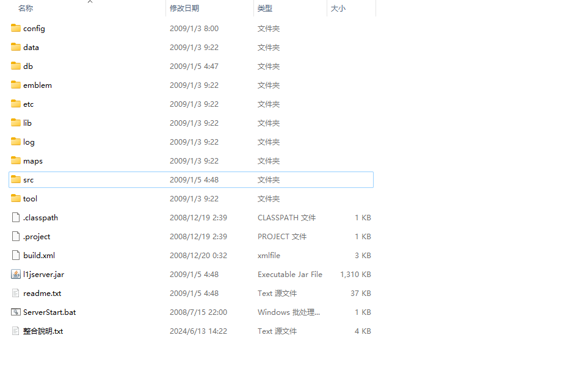This screenshot has width=588, height=382.
Task: Select the file name src
Action: point(29,180)
